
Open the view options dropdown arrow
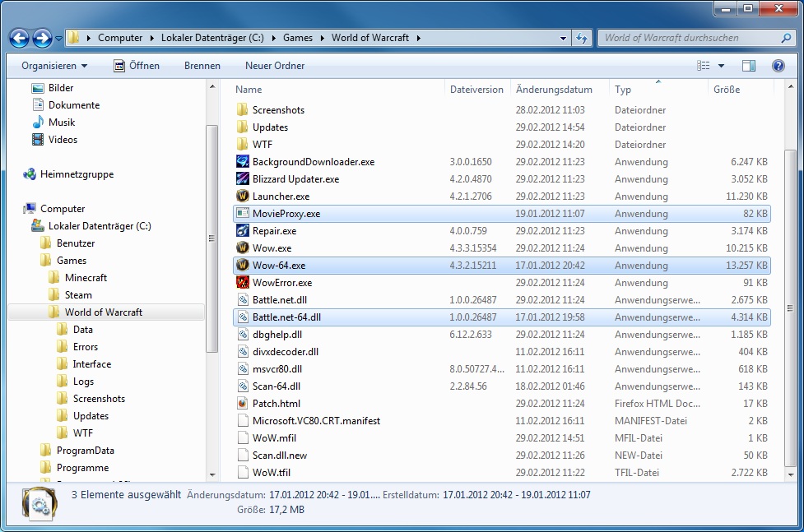coord(721,66)
